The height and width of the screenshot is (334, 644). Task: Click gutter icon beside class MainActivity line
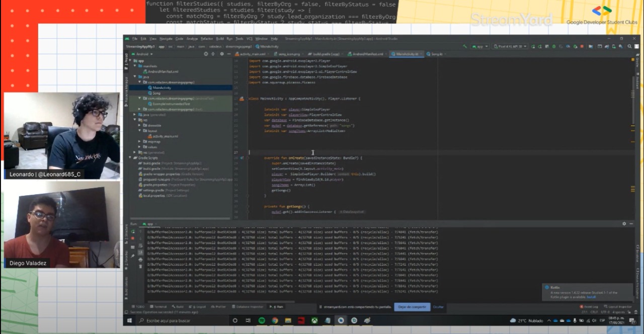pos(242,99)
